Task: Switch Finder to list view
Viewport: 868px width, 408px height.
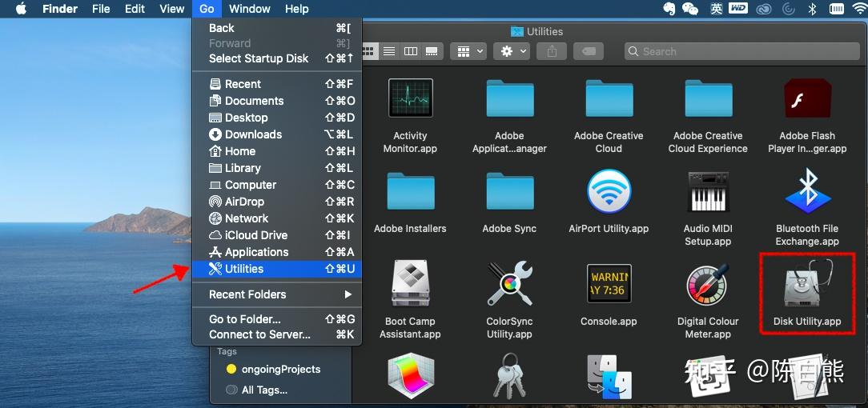Action: 389,51
